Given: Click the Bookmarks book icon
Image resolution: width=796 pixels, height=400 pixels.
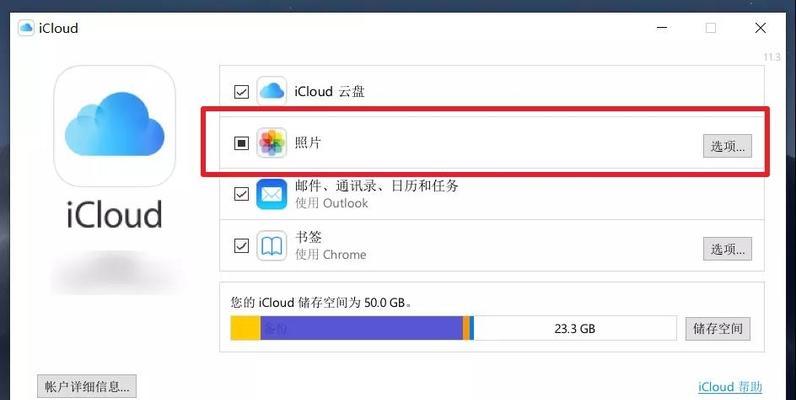Looking at the screenshot, I should click(x=272, y=246).
